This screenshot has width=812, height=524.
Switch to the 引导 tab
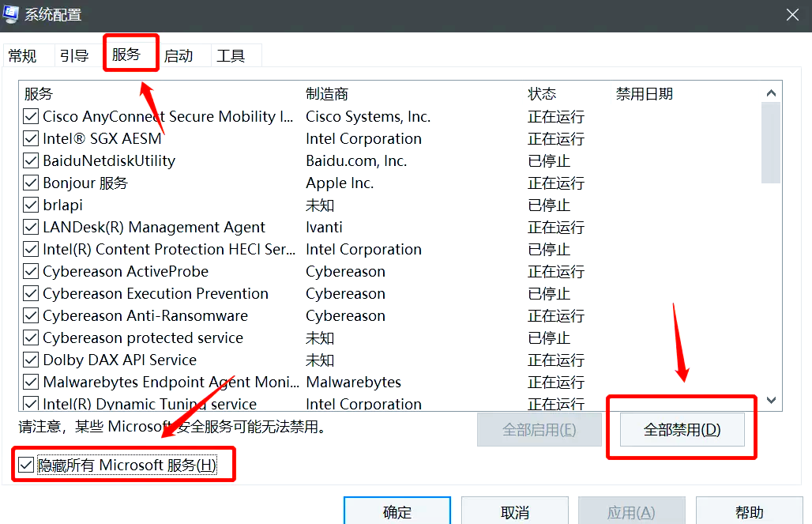pos(74,55)
